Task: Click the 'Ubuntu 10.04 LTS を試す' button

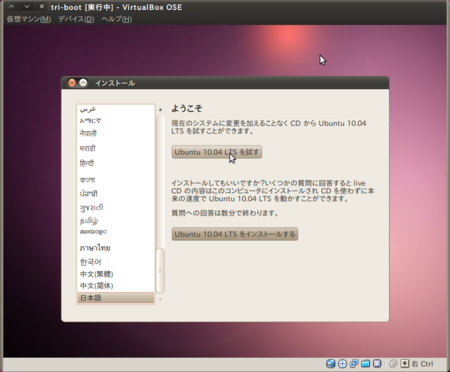Action: click(217, 152)
